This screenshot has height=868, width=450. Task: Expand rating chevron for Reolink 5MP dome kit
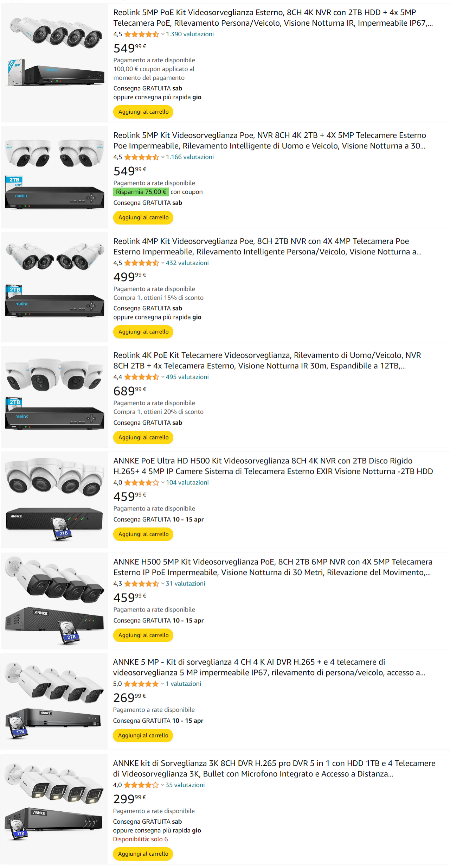tap(163, 157)
